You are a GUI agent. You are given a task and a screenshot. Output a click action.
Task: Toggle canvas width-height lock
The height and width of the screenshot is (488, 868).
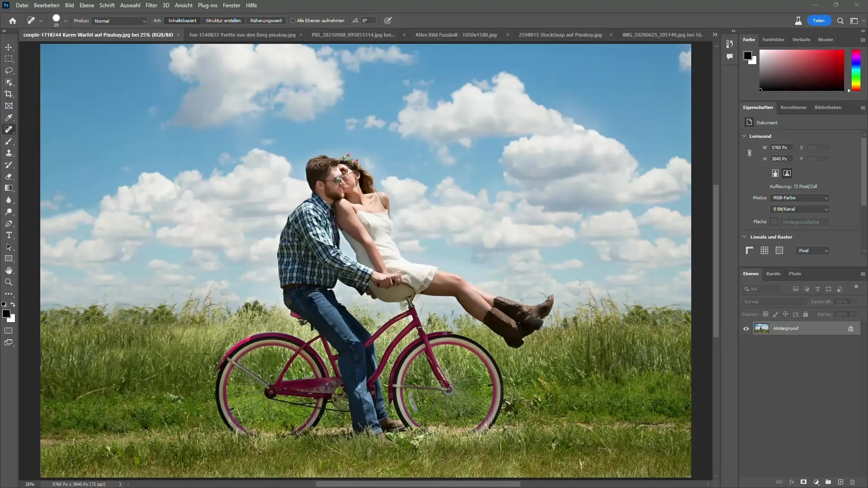click(x=750, y=153)
